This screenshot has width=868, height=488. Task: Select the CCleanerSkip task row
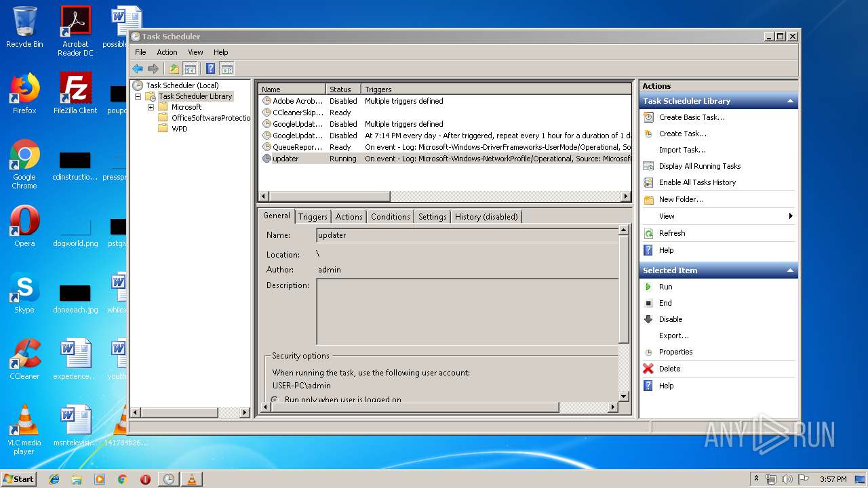coord(446,113)
